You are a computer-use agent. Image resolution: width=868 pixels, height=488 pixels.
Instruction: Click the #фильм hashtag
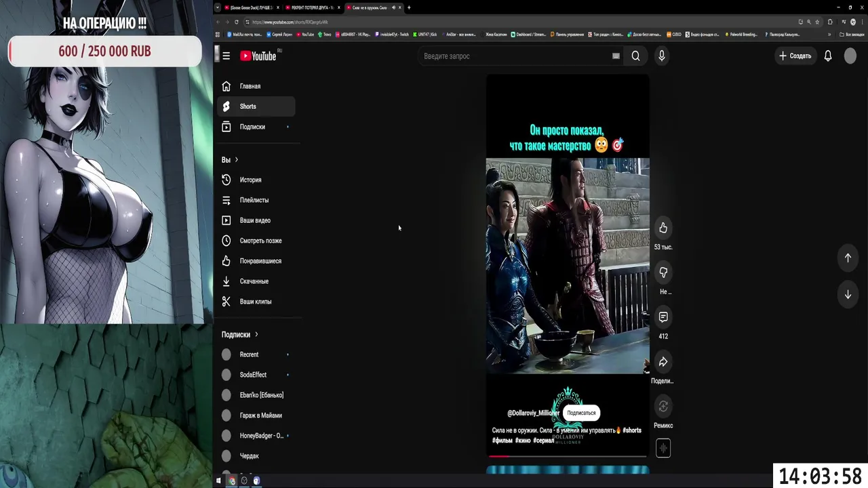pos(502,441)
